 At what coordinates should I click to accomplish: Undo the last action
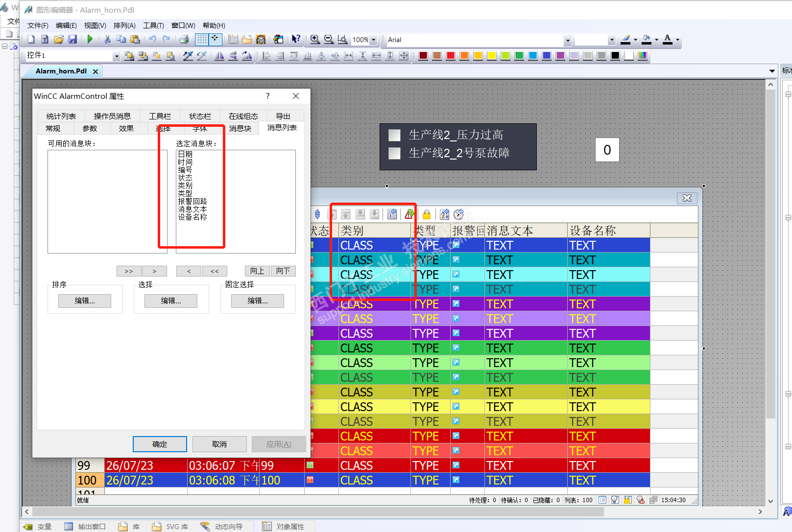coord(153,40)
